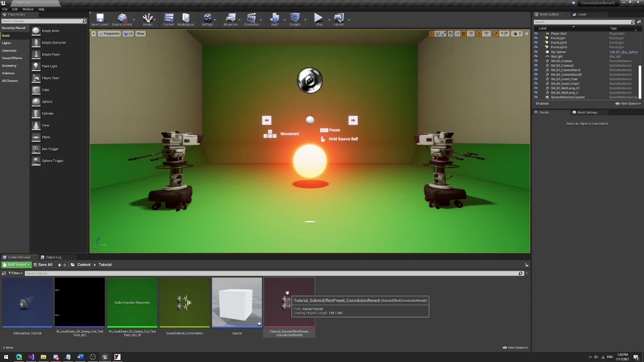Toggle world/local coordinate system globe icon
Viewport: 644px width, 362px height.
(451, 34)
